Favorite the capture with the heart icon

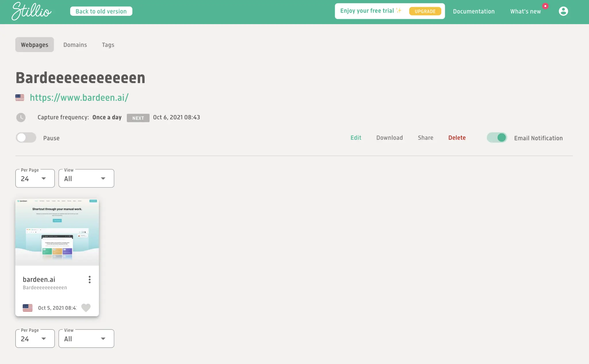(x=86, y=308)
